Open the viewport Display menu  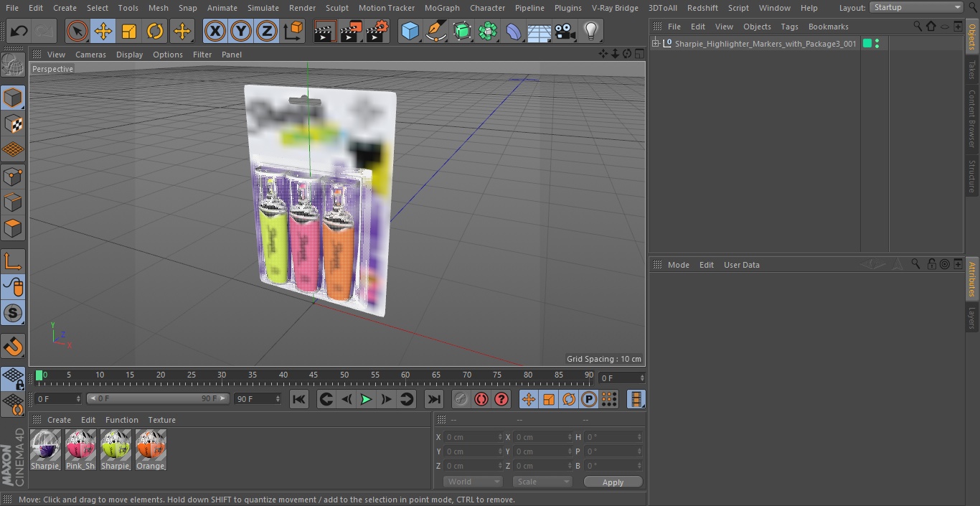(x=129, y=55)
